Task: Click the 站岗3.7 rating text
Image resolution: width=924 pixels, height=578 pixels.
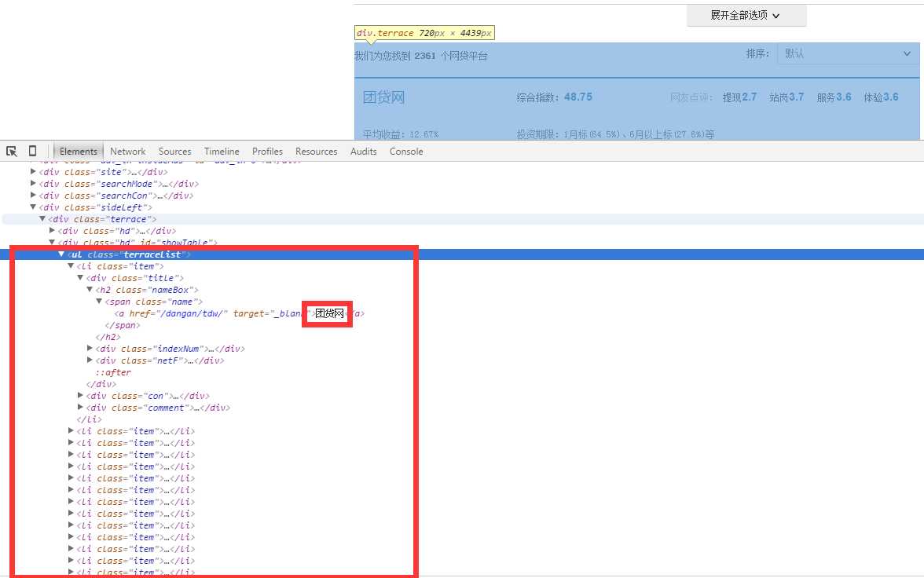Action: point(786,97)
